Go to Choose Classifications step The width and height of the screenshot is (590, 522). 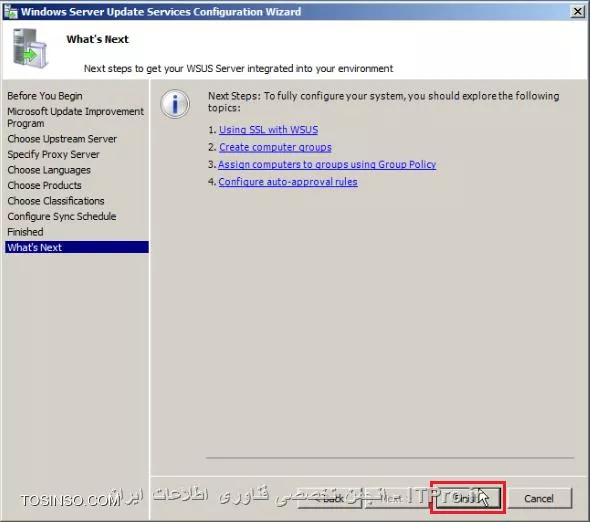pyautogui.click(x=56, y=201)
